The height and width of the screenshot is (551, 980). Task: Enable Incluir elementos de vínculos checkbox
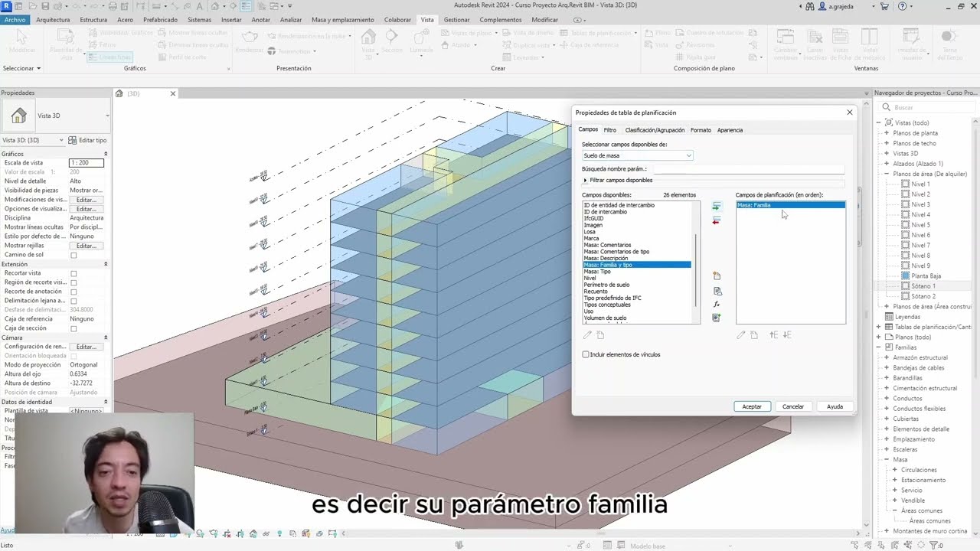[x=586, y=354]
